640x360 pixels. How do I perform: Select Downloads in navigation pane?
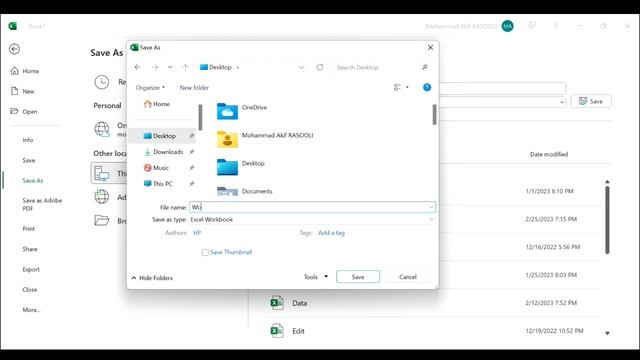coord(164,152)
